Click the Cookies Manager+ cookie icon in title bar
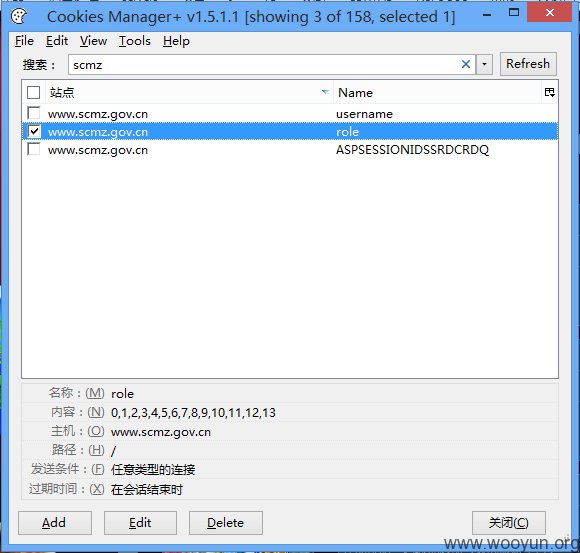Viewport: 580px width, 553px height. (18, 16)
